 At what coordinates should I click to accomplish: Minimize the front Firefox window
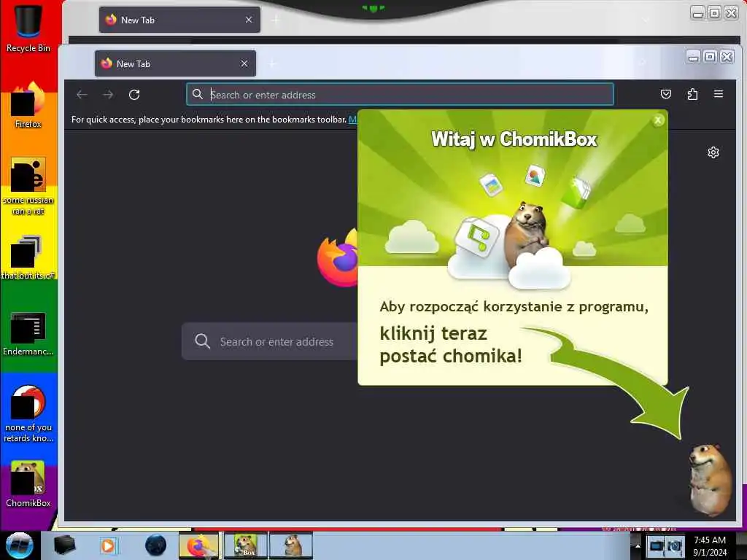694,57
